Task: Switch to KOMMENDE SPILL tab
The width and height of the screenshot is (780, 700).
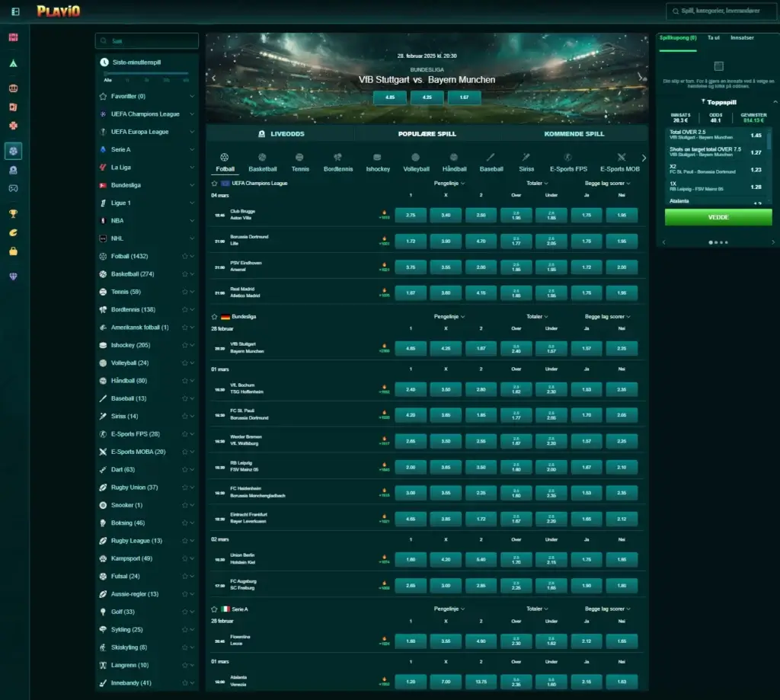Action: 574,134
